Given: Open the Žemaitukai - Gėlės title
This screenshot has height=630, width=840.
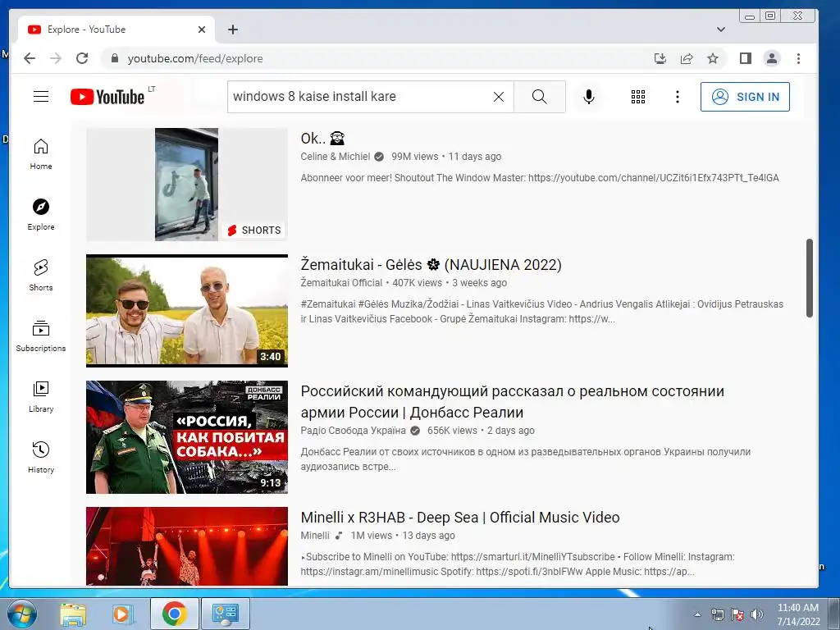Looking at the screenshot, I should (431, 265).
